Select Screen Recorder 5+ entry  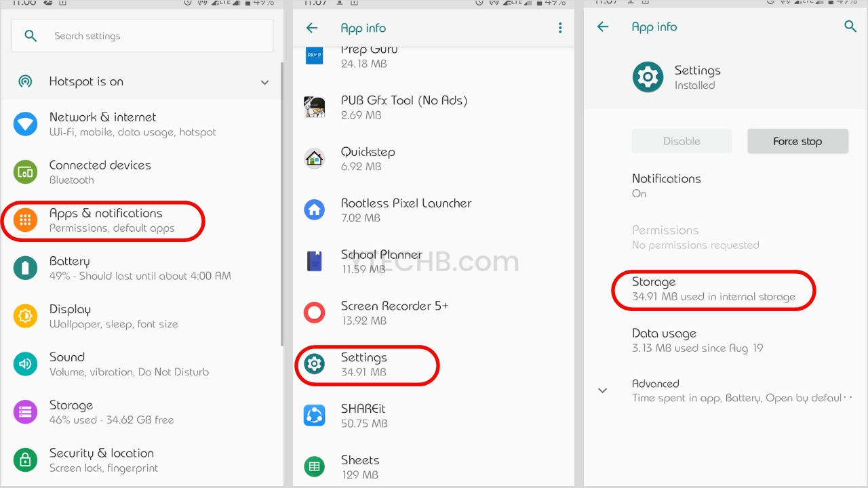pos(433,312)
